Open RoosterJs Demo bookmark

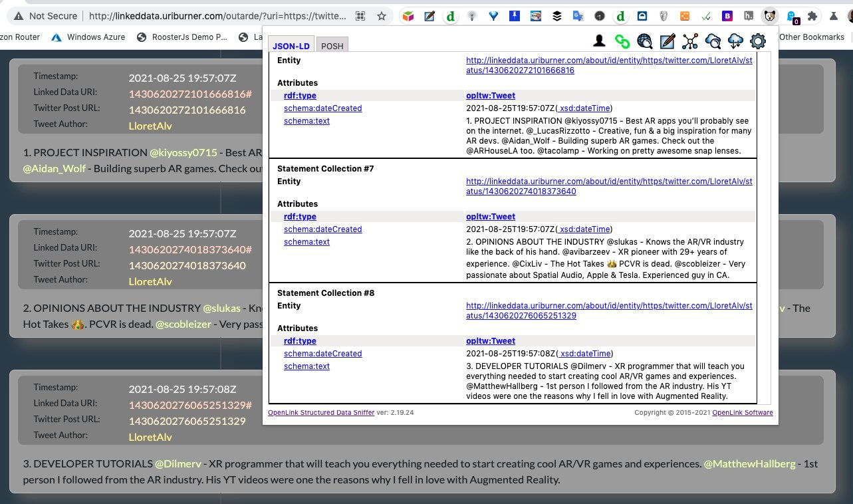pos(182,37)
